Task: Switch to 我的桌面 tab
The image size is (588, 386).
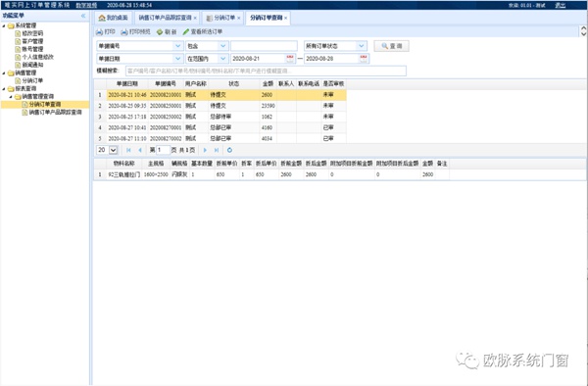Action: (113, 18)
